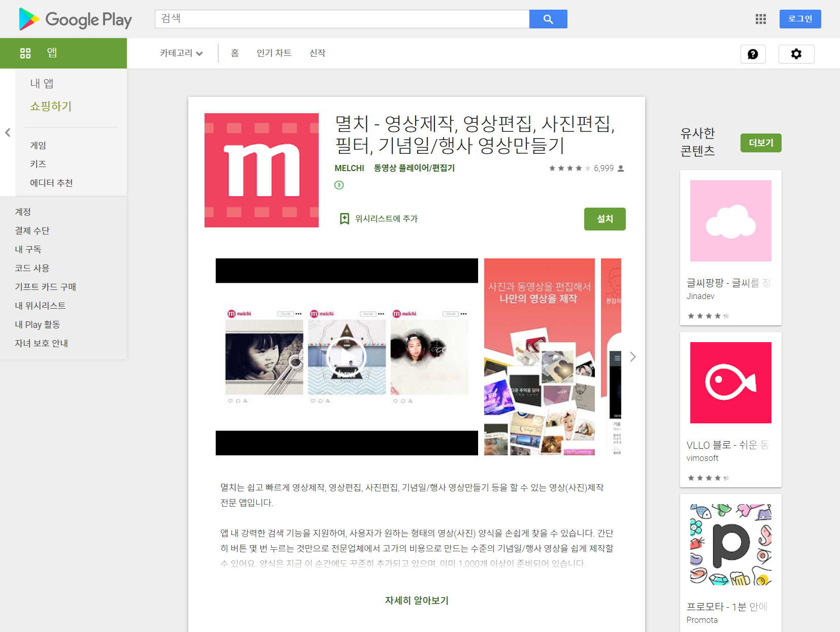Open the help question mark icon
The height and width of the screenshot is (632, 840).
point(753,54)
